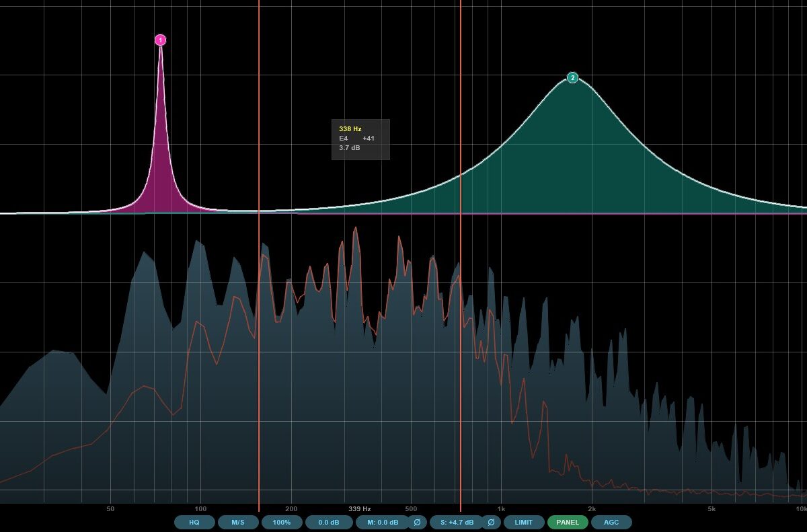Invert phase of the Mid channel
This screenshot has height=532, width=807.
tap(417, 523)
